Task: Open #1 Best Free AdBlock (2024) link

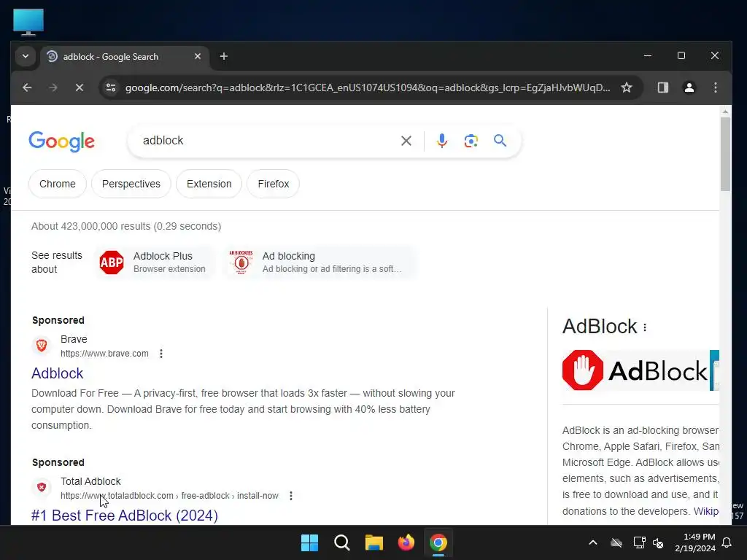Action: point(124,516)
